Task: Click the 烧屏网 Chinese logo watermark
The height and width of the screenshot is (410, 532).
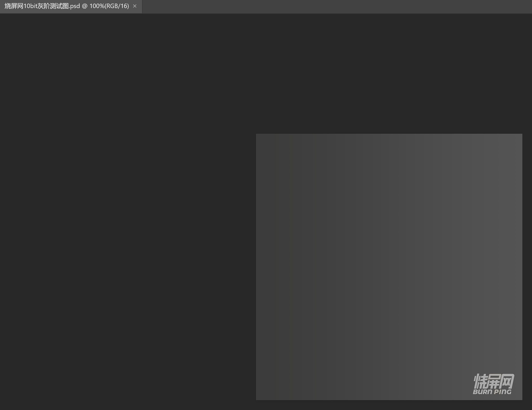Action: (493, 381)
